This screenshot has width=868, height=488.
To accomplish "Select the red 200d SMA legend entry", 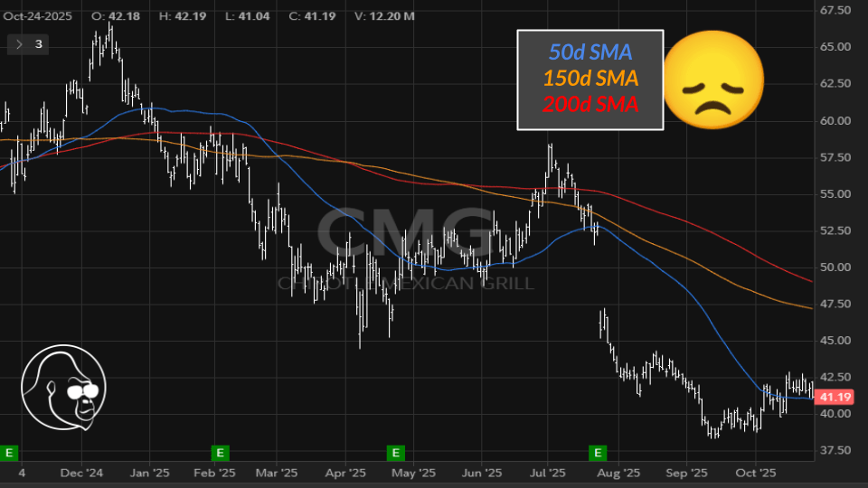I will (x=590, y=104).
